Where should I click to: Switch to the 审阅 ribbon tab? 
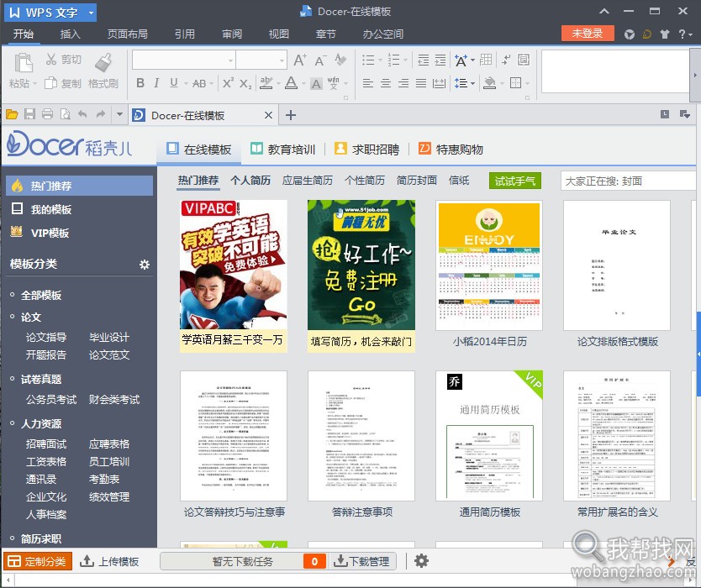click(x=232, y=34)
